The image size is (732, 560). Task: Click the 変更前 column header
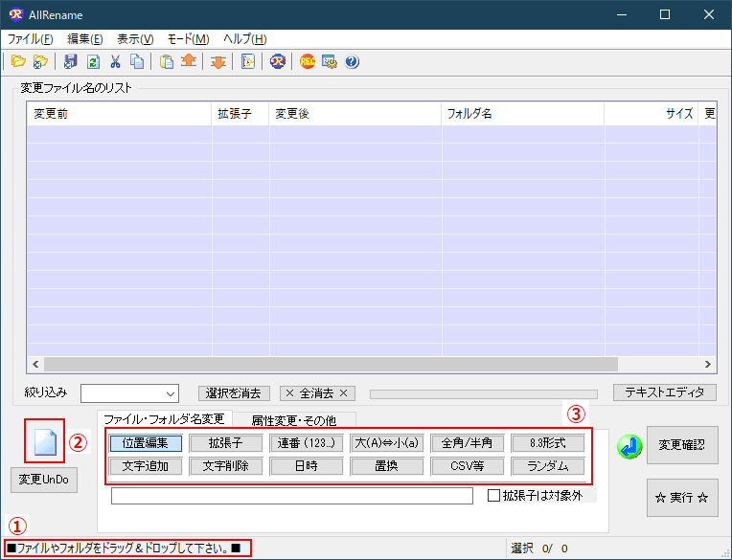[120, 113]
